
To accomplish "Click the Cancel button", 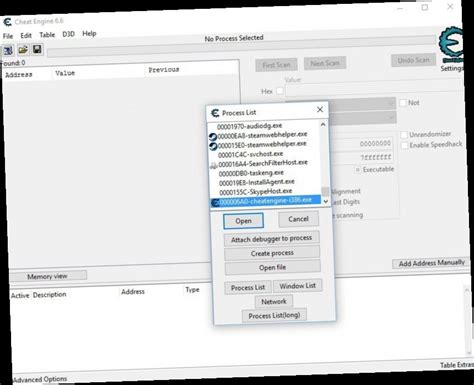I will (x=298, y=219).
